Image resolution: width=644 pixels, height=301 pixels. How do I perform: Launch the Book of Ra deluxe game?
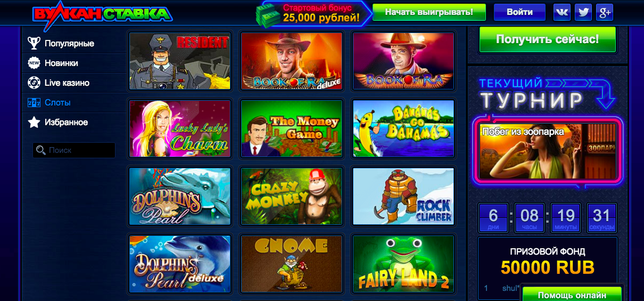tap(292, 61)
